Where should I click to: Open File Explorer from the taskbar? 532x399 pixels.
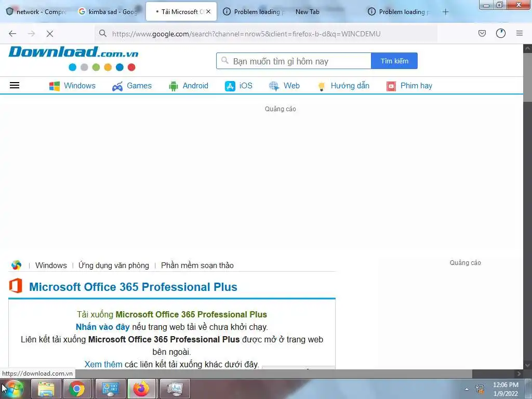(46, 389)
